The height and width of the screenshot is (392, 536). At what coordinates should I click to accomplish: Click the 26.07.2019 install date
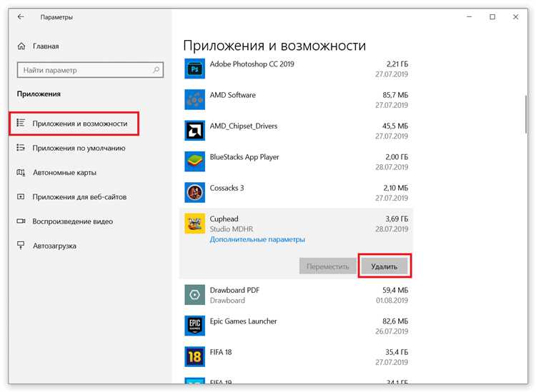pyautogui.click(x=392, y=331)
